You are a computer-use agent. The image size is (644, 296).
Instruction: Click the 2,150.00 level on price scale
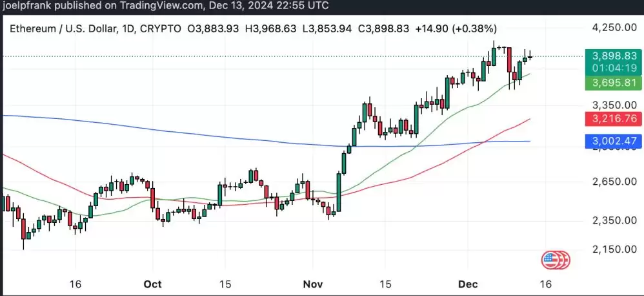coord(612,249)
